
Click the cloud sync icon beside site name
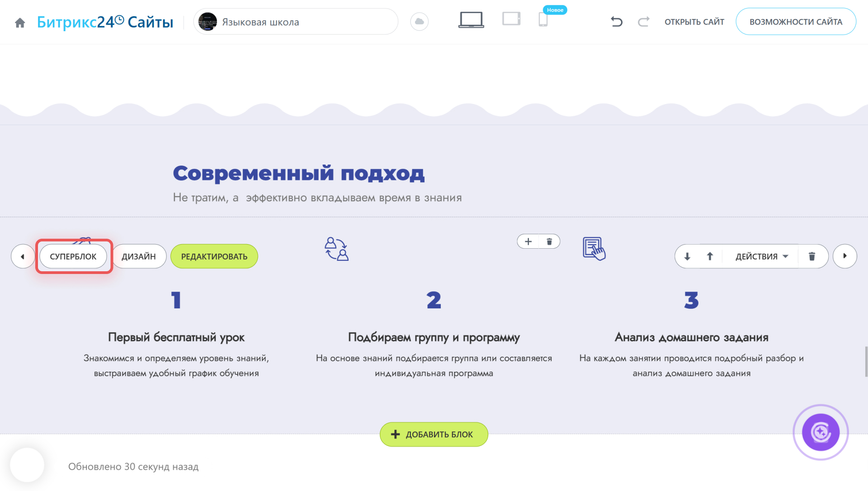point(419,21)
